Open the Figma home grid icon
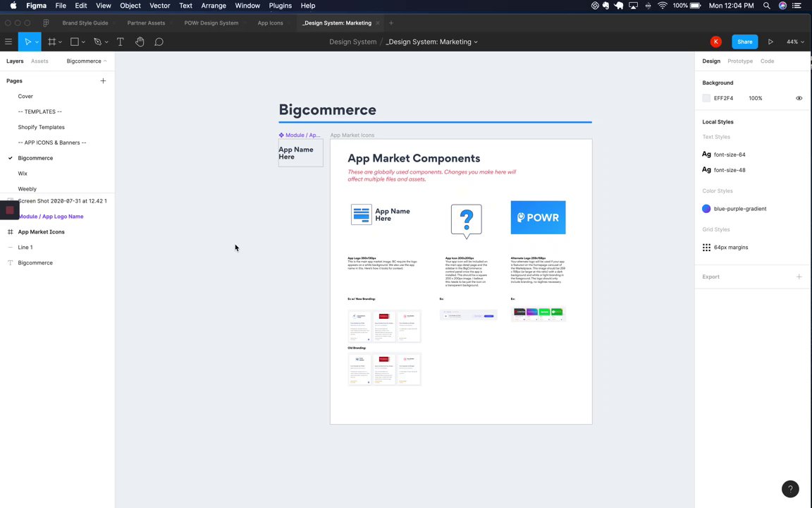This screenshot has width=812, height=508. (46, 23)
